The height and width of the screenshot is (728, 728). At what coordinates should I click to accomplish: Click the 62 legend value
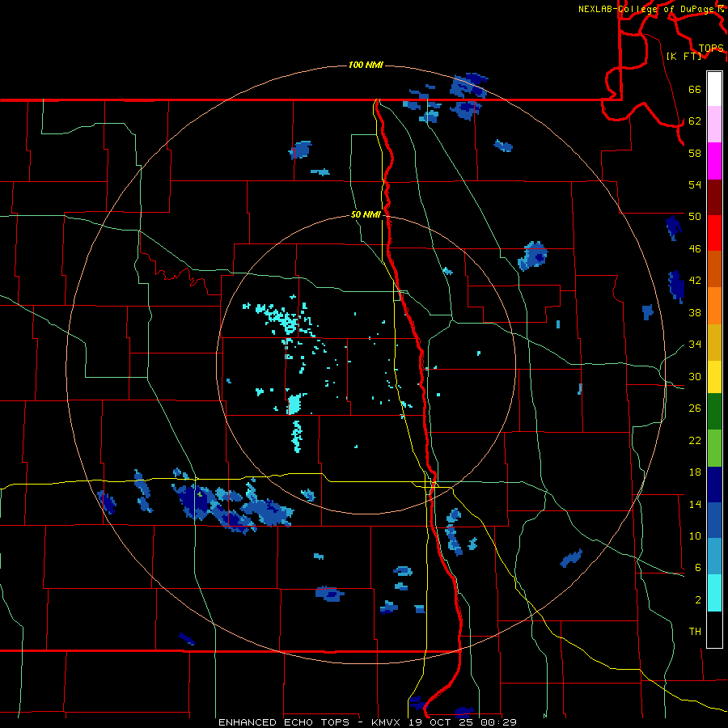point(695,121)
